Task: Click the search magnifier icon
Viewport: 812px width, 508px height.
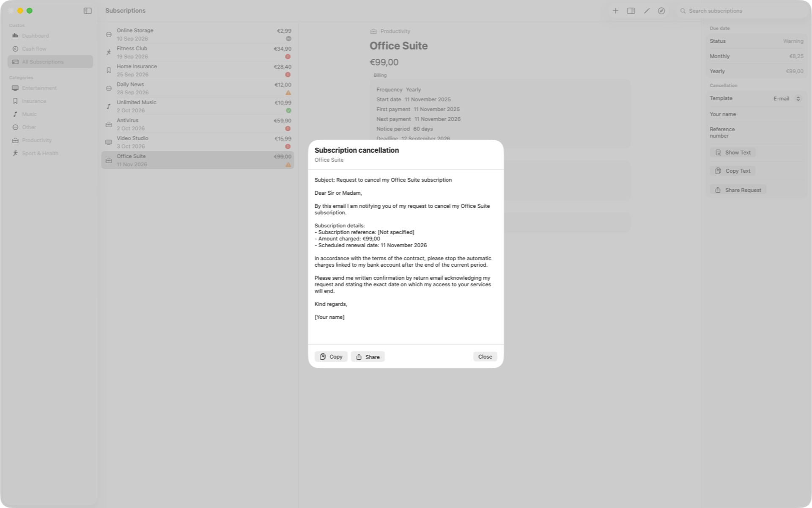Action: [683, 11]
